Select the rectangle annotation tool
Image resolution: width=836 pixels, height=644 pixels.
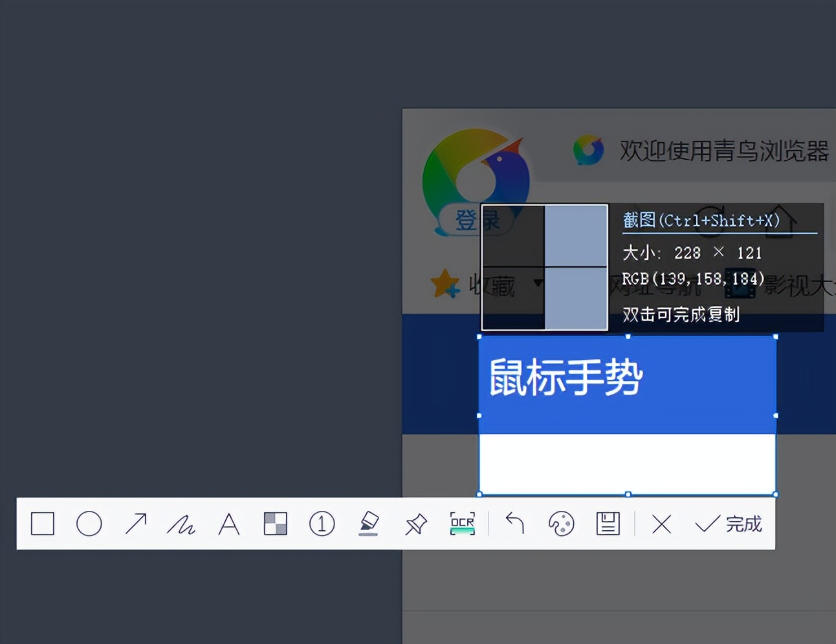point(42,524)
